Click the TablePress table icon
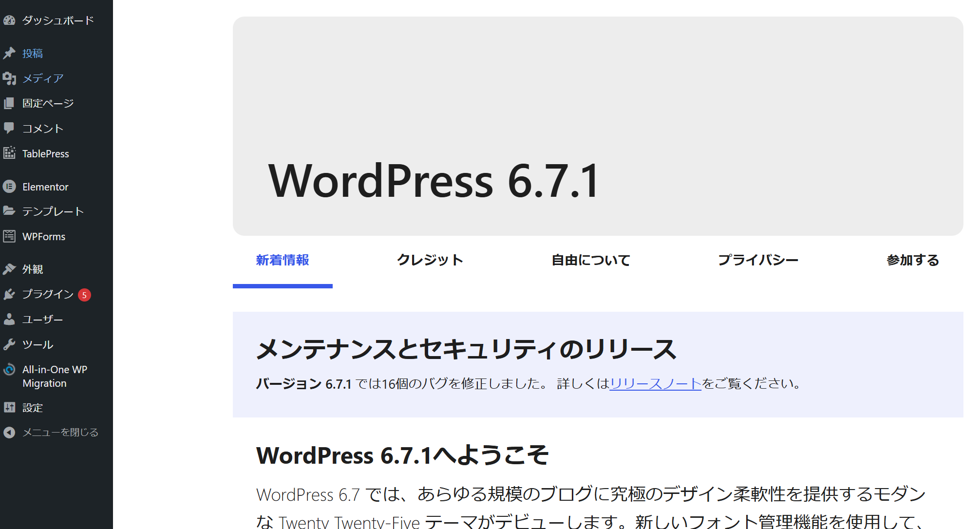The image size is (980, 529). 9,153
